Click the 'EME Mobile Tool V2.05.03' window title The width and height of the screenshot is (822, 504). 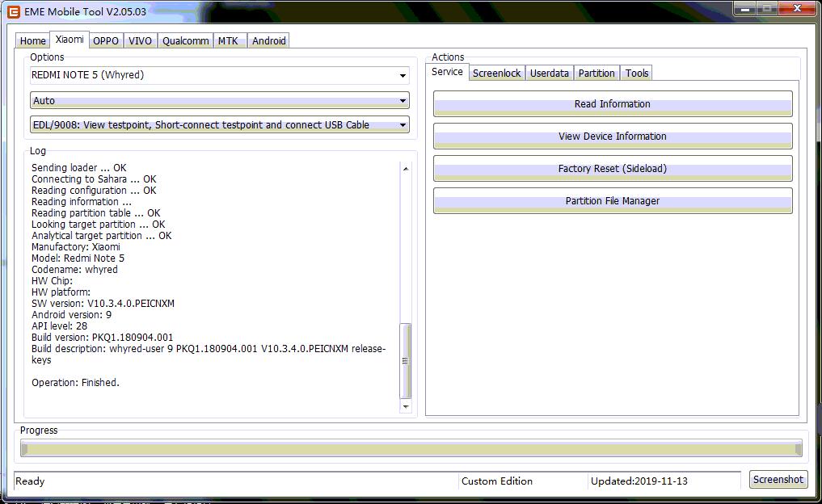coord(85,11)
